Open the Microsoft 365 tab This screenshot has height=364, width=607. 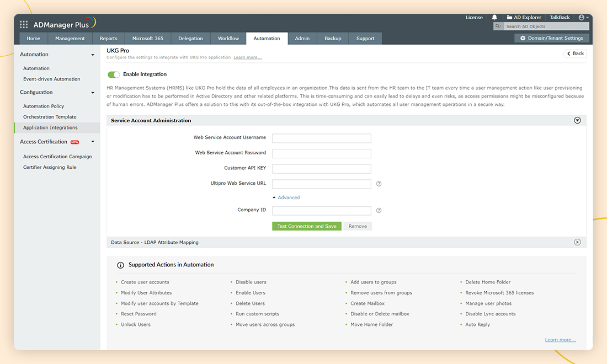[x=147, y=39]
